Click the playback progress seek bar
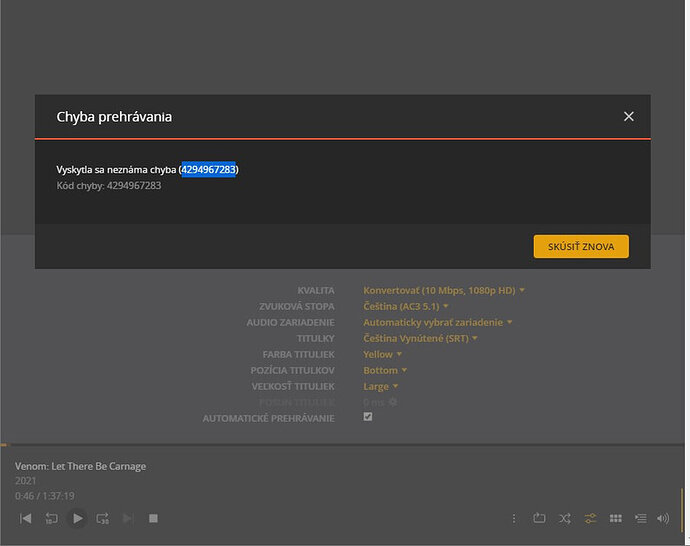690x546 pixels. point(342,445)
